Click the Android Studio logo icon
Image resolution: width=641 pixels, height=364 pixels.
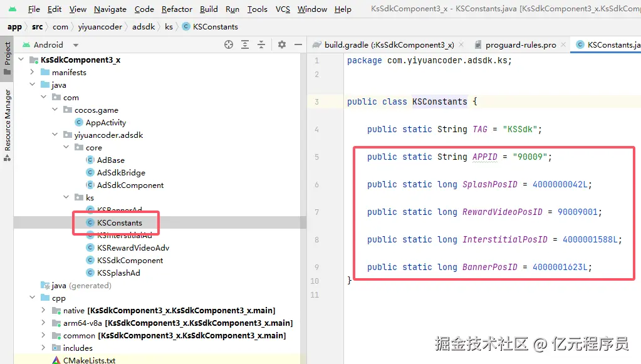tap(13, 9)
